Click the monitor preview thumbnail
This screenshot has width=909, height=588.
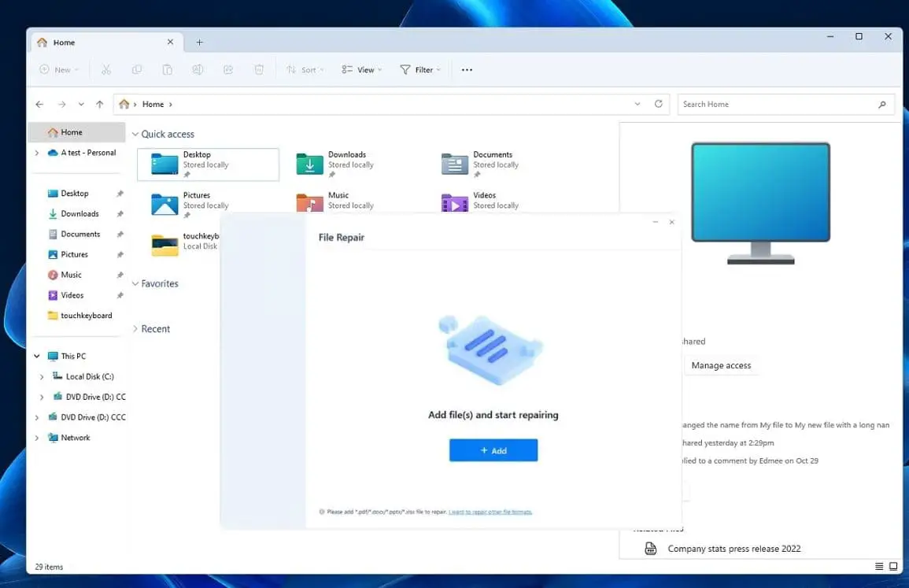point(760,203)
